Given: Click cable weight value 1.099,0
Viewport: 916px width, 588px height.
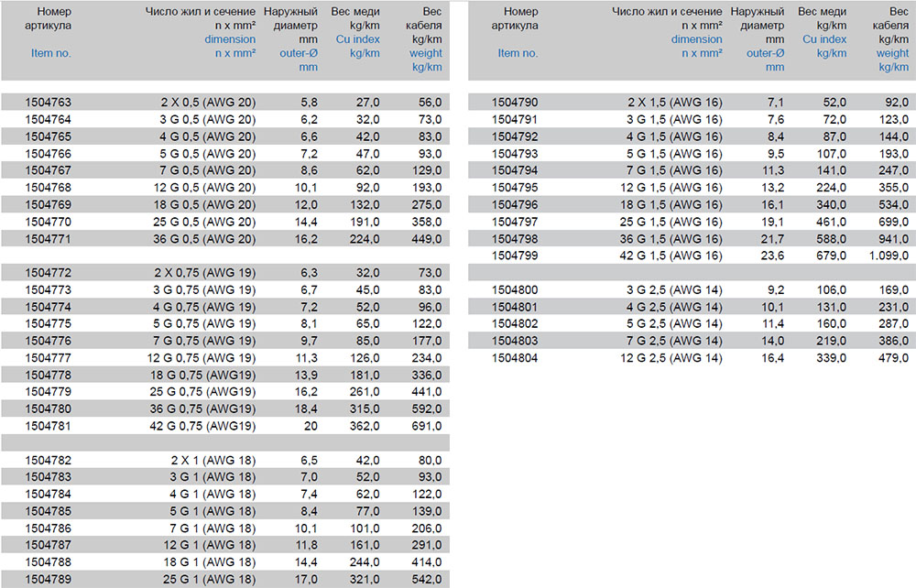Looking at the screenshot, I should [x=888, y=256].
